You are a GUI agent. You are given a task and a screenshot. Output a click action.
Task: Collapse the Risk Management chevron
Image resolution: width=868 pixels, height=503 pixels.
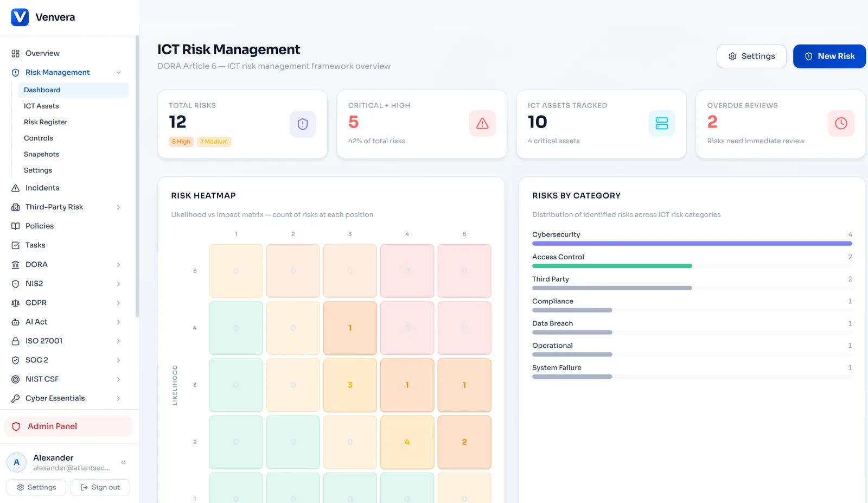click(x=118, y=72)
